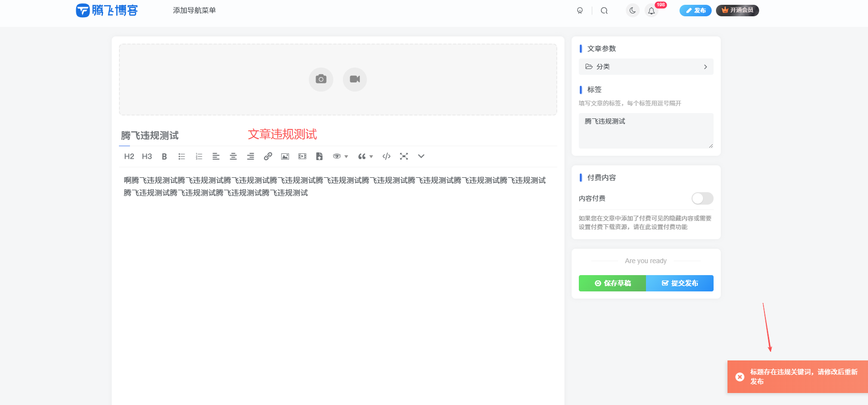The width and height of the screenshot is (868, 405).
Task: Add cover video via camcorder icon
Action: (x=355, y=79)
